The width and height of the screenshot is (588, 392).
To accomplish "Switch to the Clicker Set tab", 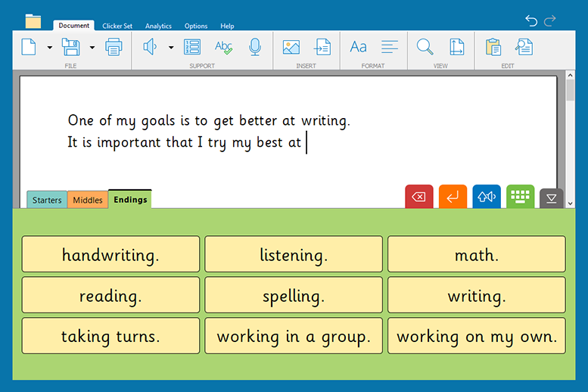I will coord(117,26).
